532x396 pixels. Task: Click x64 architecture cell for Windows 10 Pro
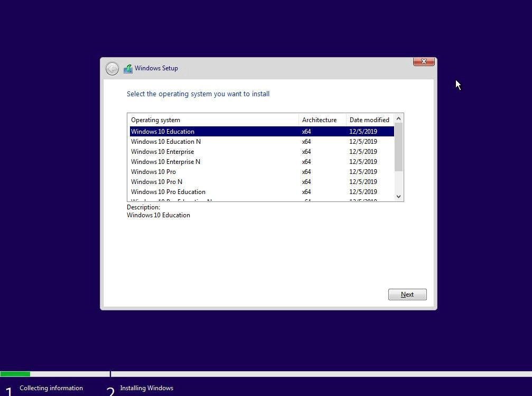click(306, 171)
